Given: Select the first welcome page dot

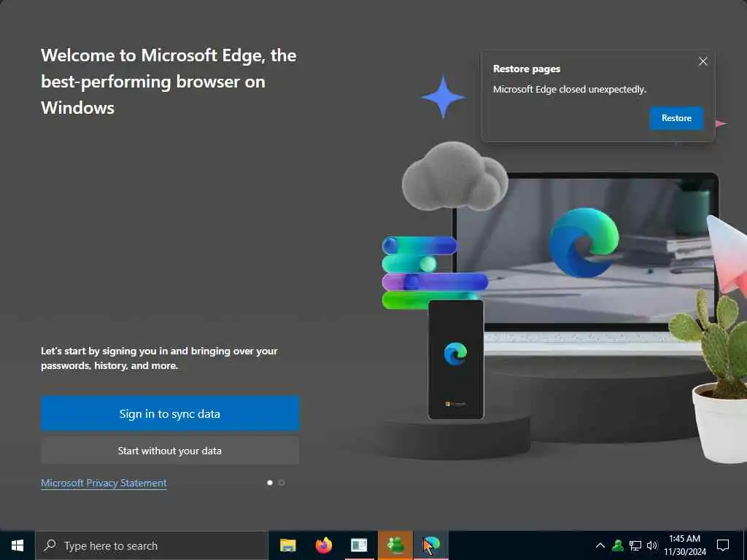Looking at the screenshot, I should coord(270,483).
